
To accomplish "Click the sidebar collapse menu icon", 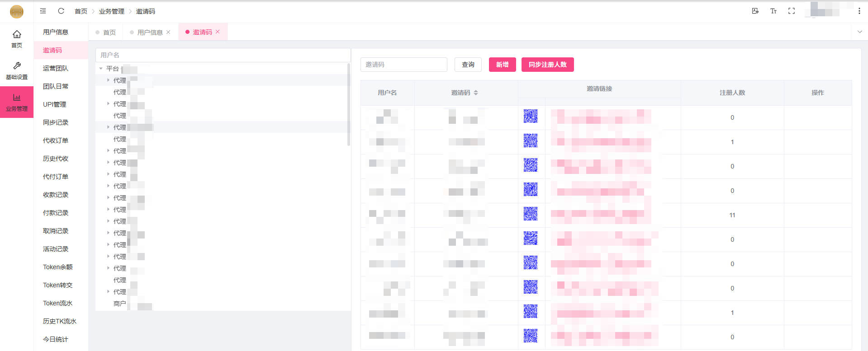I will [43, 11].
